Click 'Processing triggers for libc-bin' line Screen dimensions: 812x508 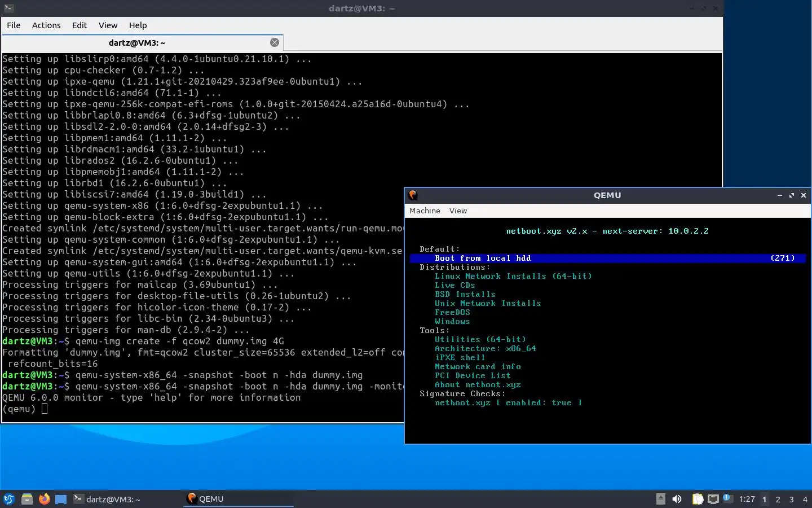[148, 318]
